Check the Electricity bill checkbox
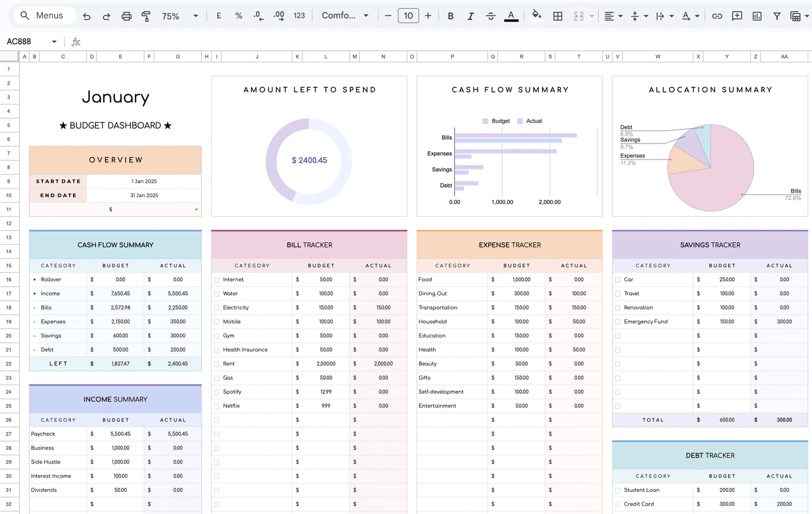The image size is (812, 514). (217, 308)
